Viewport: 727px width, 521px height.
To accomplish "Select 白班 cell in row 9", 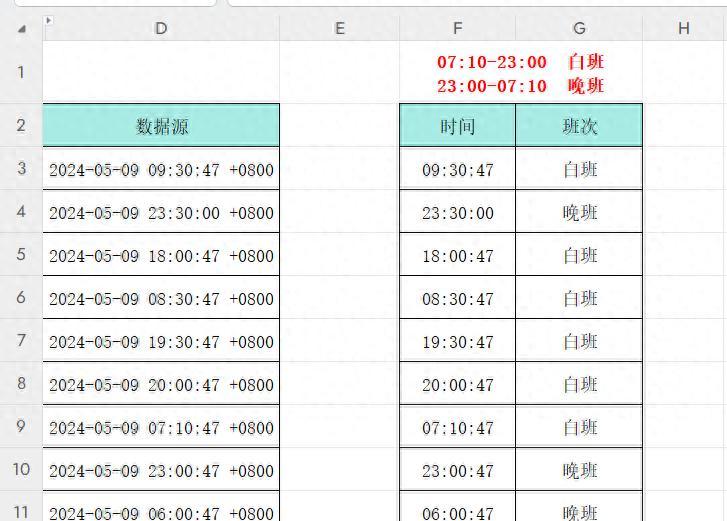I will point(579,426).
